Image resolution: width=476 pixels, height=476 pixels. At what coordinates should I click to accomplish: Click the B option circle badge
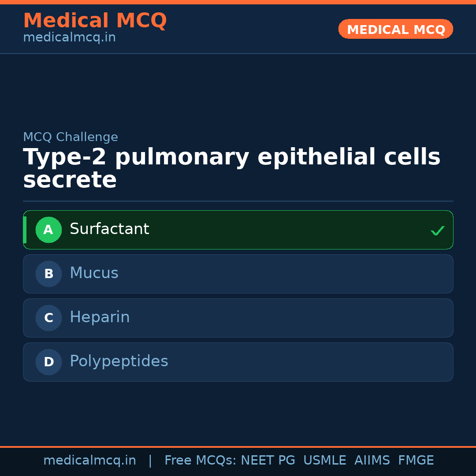(48, 274)
